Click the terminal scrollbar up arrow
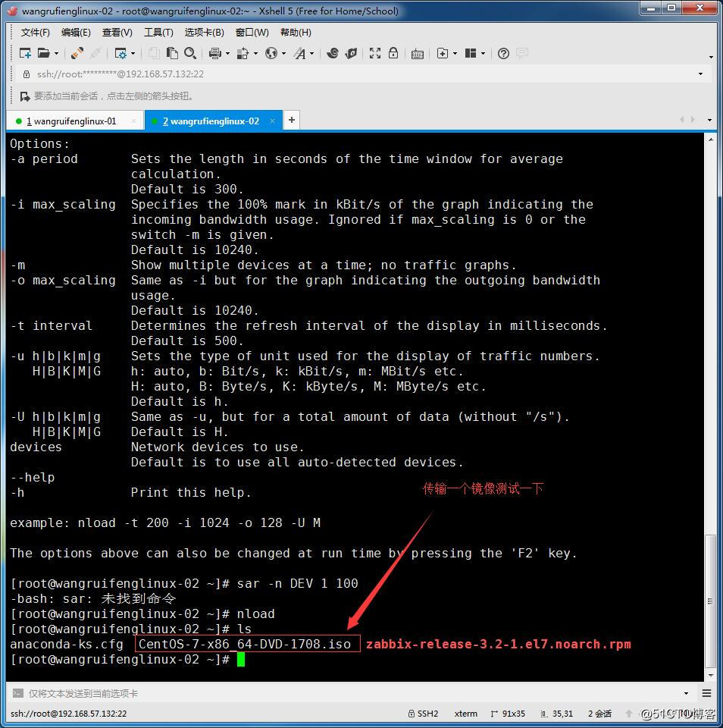The width and height of the screenshot is (723, 728). coord(710,140)
